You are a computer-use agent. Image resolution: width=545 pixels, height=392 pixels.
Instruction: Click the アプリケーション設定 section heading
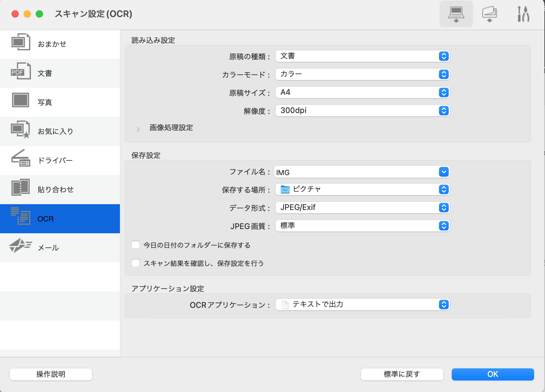[168, 289]
